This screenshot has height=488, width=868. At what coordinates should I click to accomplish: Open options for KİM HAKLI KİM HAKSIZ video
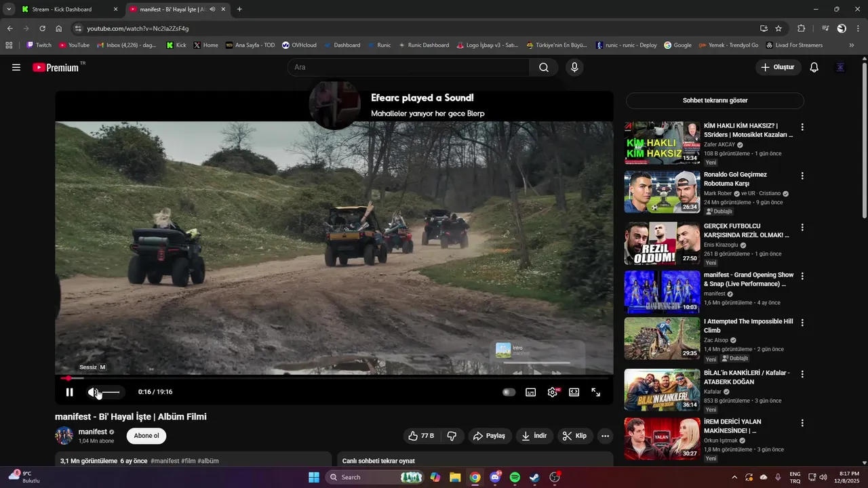[x=802, y=127]
